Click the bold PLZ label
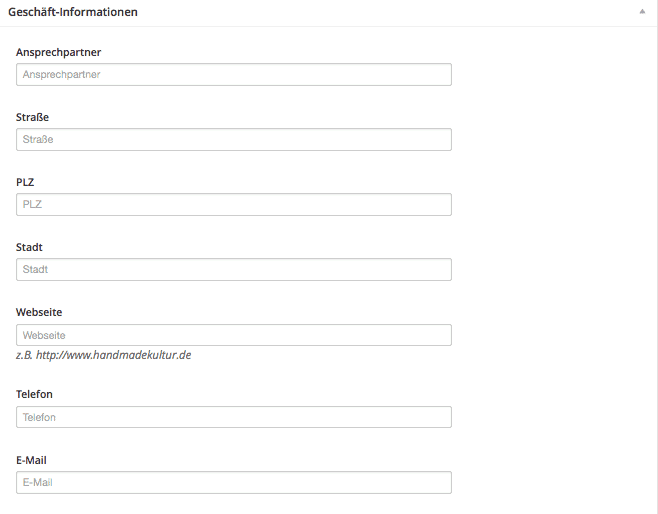The image size is (658, 514). click(26, 182)
